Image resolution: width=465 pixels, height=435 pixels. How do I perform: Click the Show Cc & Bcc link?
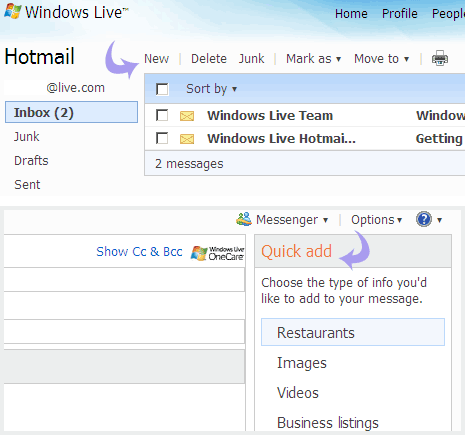[x=139, y=252]
